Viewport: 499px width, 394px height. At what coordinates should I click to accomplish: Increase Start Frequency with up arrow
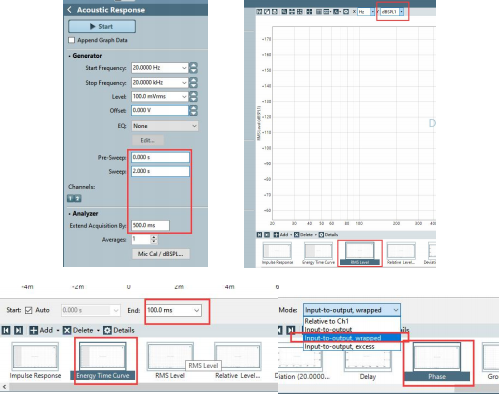tap(193, 65)
